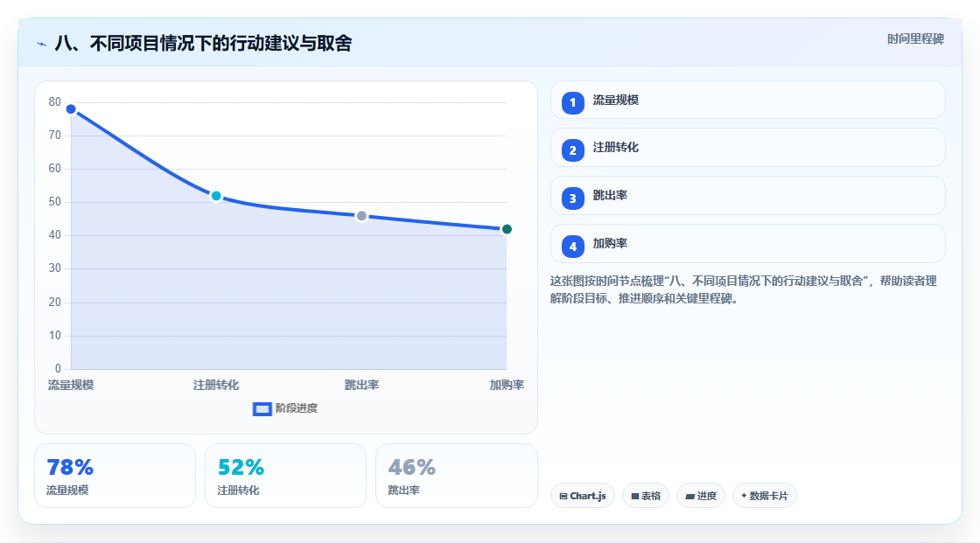Image resolution: width=980 pixels, height=543 pixels.
Task: Open the 流量规模 milestone row
Action: pos(747,100)
